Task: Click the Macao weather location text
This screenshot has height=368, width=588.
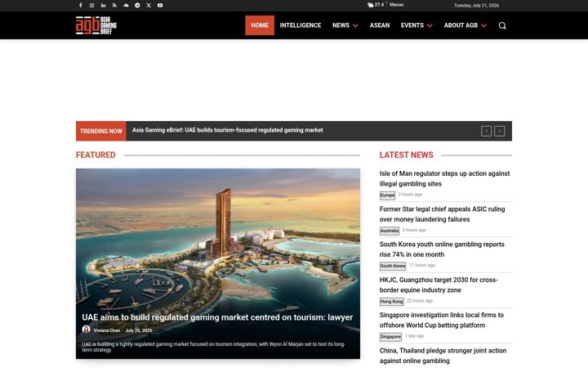Action: tap(396, 5)
